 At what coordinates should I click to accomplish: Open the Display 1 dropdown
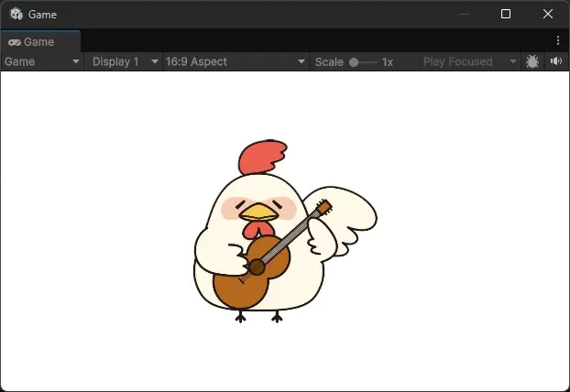124,61
